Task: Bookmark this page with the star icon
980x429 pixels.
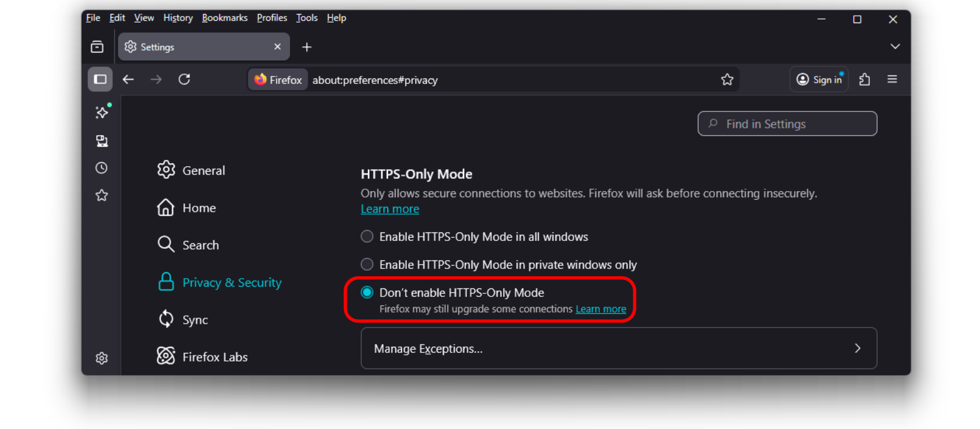Action: click(727, 80)
